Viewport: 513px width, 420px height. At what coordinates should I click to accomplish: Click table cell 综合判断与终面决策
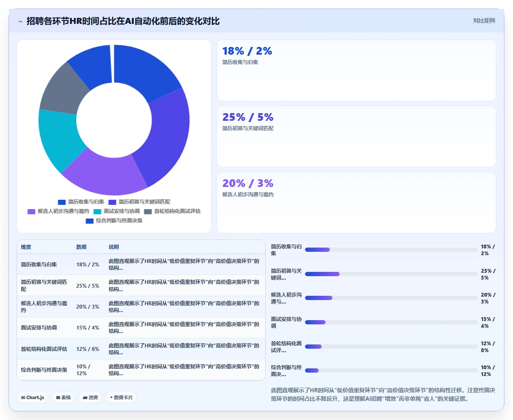pos(44,370)
